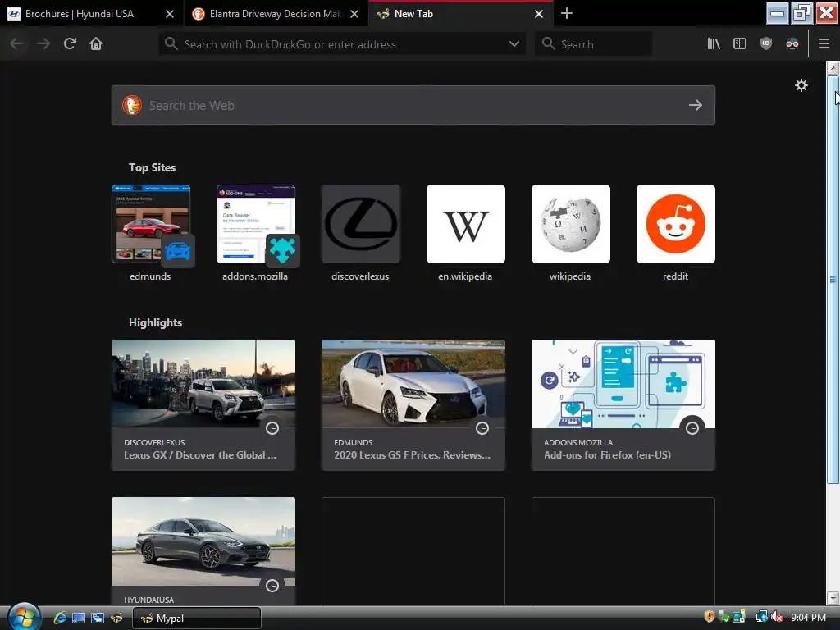Click the Top Sites section heading

tap(152, 167)
